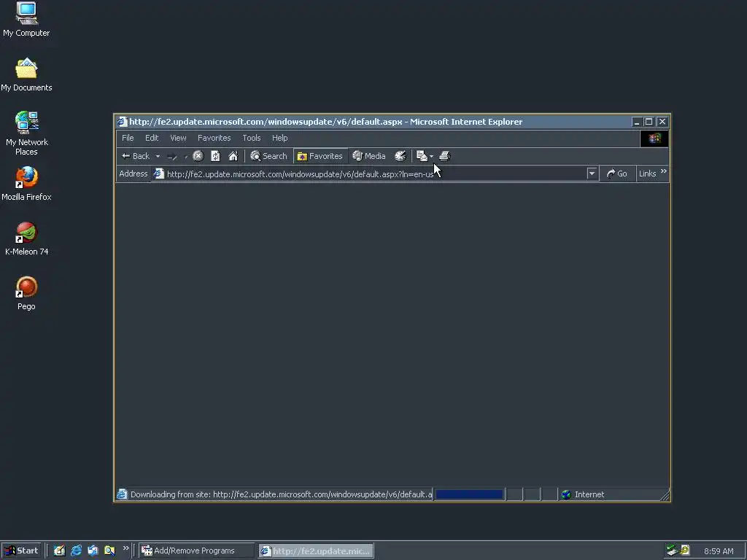Toggle the Favorites toolbar button
Viewport: 747px width, 560px height.
tap(320, 156)
